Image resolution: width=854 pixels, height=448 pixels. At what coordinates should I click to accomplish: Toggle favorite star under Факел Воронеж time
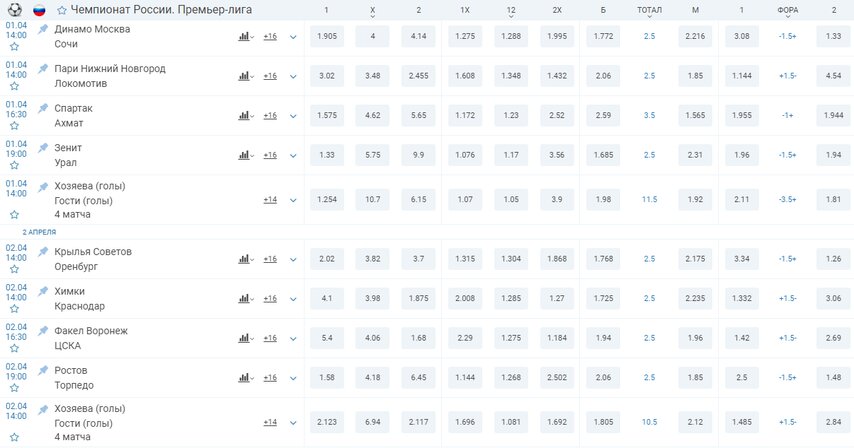(x=15, y=348)
